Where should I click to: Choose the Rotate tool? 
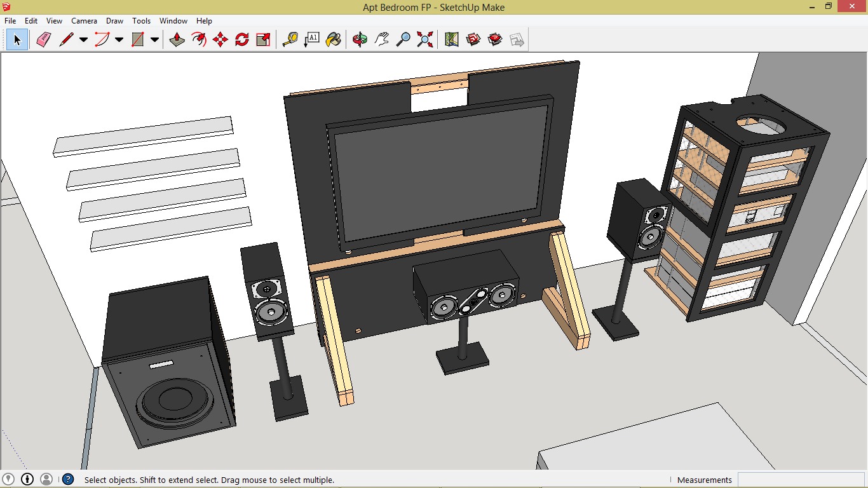[242, 40]
